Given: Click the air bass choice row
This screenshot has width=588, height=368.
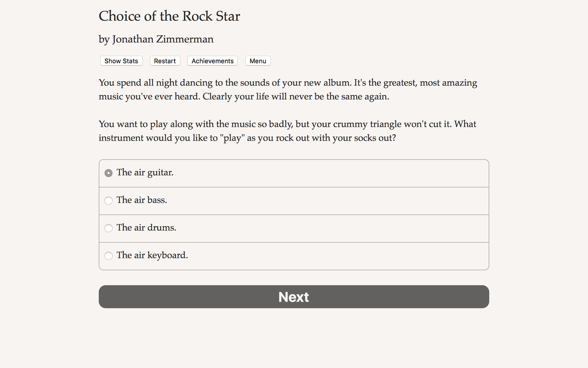Looking at the screenshot, I should click(x=293, y=201).
